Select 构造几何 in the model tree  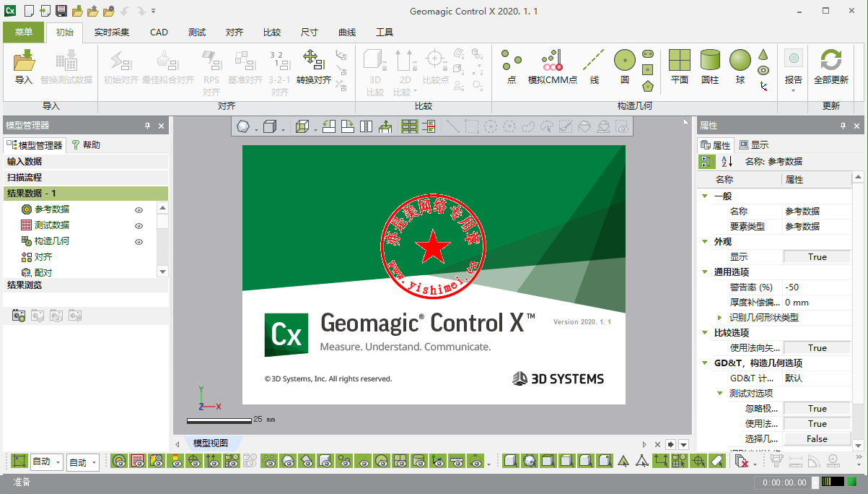[x=52, y=241]
